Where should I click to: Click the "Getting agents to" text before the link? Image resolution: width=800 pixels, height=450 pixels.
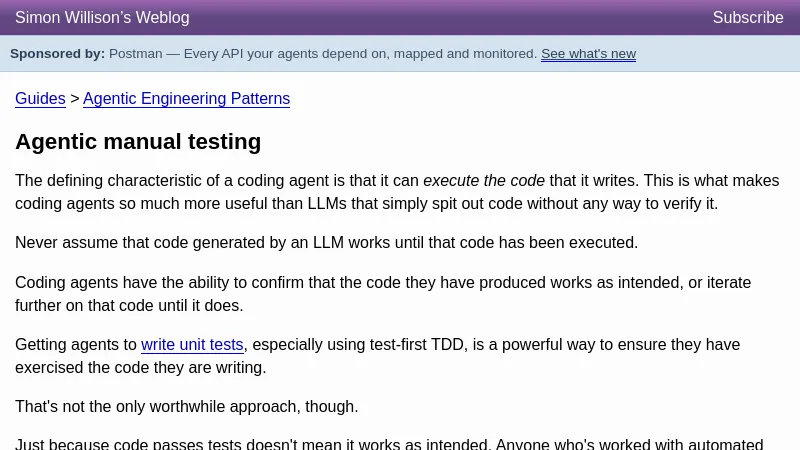(x=76, y=345)
